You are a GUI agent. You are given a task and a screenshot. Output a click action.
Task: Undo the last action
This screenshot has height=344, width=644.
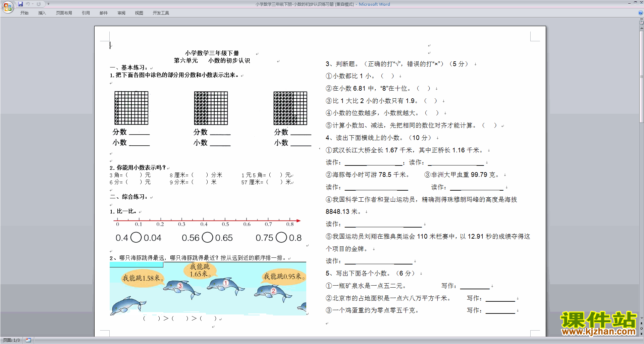tap(28, 4)
